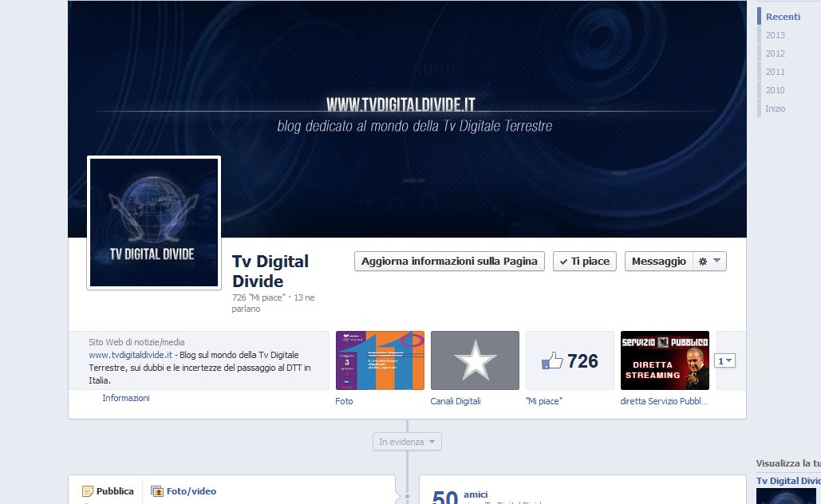Click the Foto album thumbnail

point(380,360)
